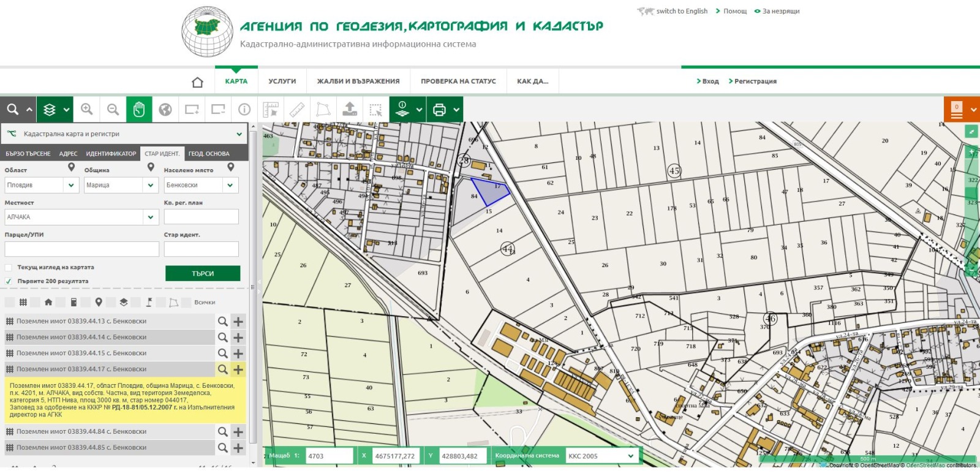The height and width of the screenshot is (476, 980).
Task: Uncheck 'Първите 200 резултата' checkbox
Action: (9, 281)
